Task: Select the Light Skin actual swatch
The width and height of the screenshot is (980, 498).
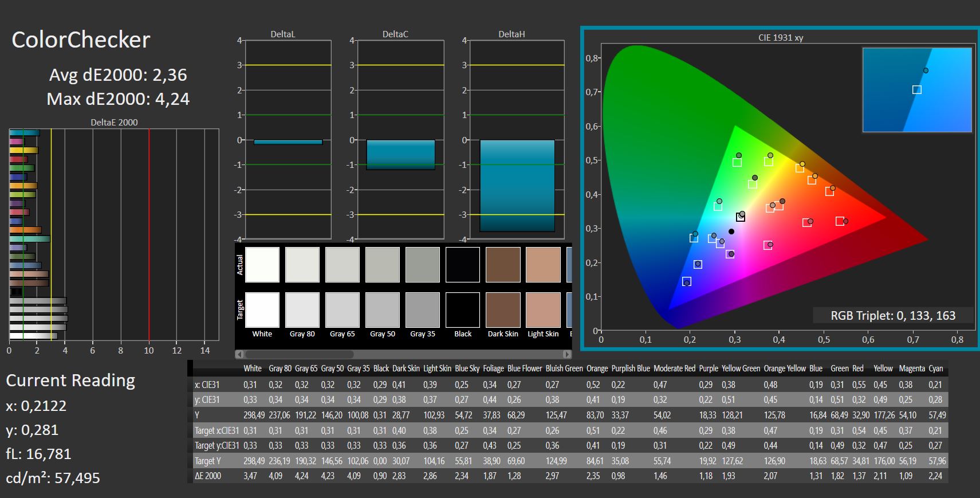Action: click(x=542, y=265)
